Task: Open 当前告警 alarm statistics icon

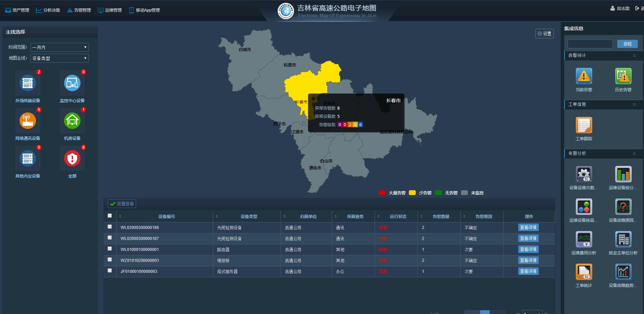Action: [x=584, y=76]
